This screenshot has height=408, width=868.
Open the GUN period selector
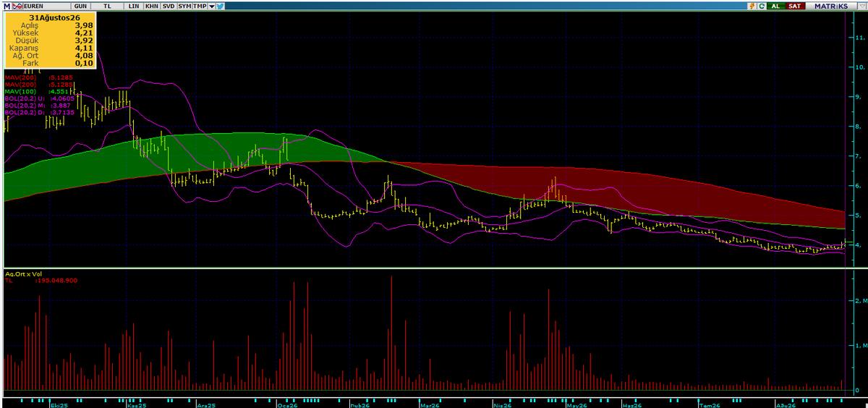(x=81, y=6)
